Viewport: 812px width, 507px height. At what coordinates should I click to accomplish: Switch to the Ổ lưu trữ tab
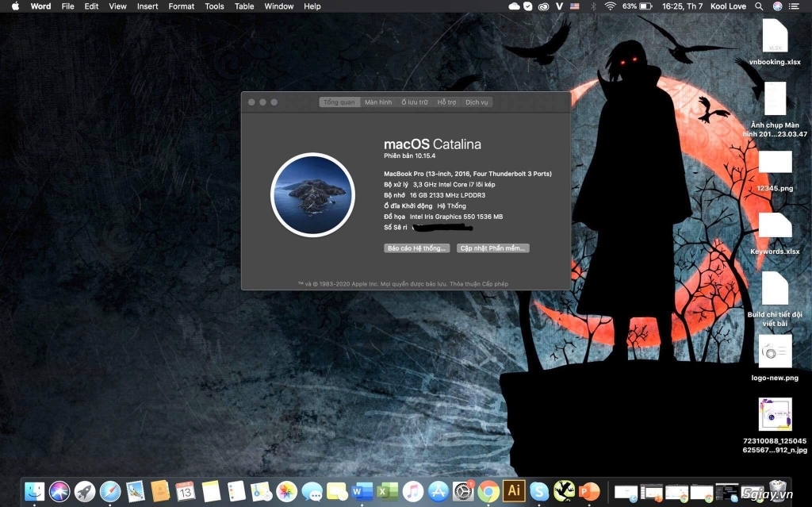[414, 102]
